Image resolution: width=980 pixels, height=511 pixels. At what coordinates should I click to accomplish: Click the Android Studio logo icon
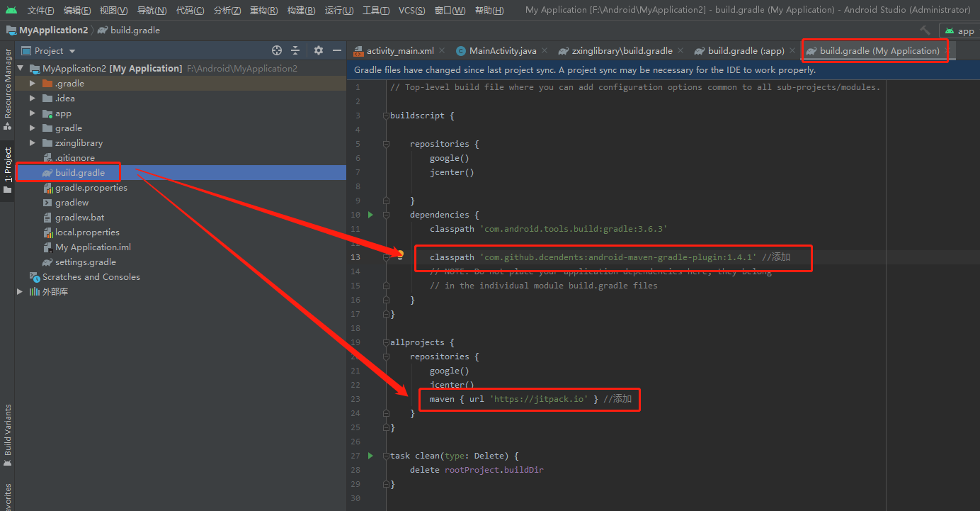pyautogui.click(x=11, y=10)
